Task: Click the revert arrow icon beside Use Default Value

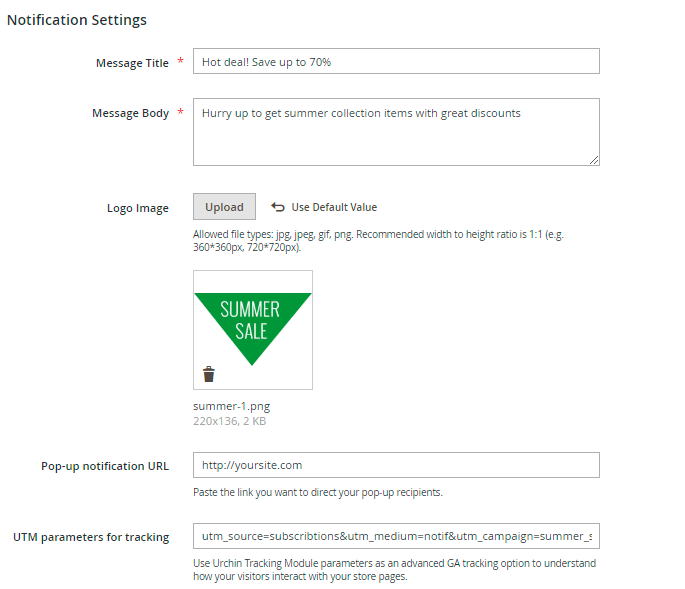Action: tap(278, 207)
